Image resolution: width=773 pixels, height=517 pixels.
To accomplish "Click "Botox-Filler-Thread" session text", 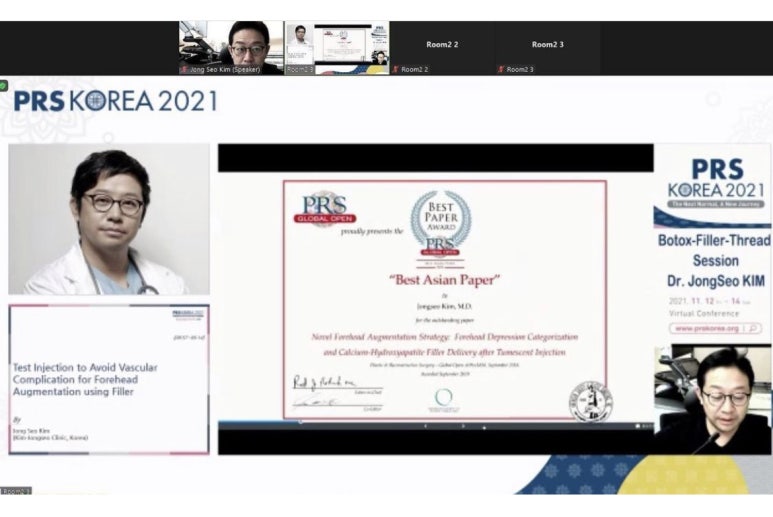I will (x=714, y=241).
